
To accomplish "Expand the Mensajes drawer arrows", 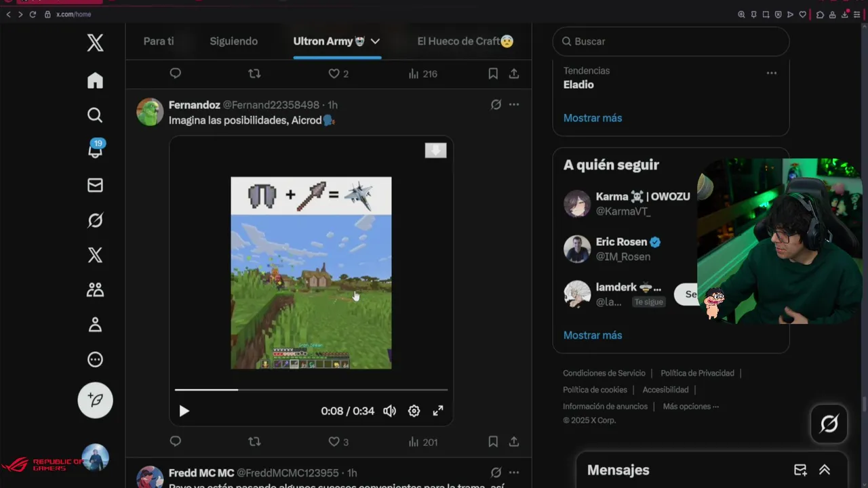I will click(825, 470).
